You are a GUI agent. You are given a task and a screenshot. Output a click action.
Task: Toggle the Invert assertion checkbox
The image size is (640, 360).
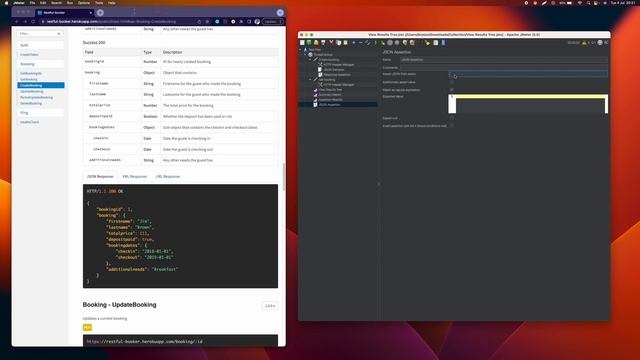451,126
